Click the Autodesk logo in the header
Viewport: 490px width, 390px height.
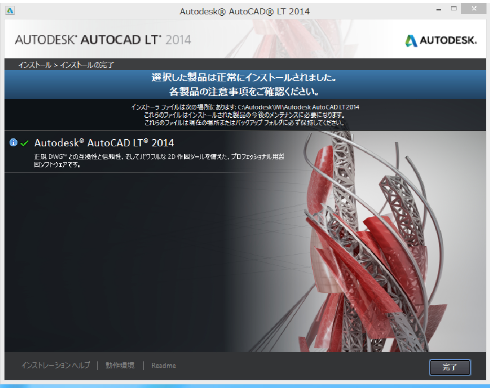pos(441,41)
